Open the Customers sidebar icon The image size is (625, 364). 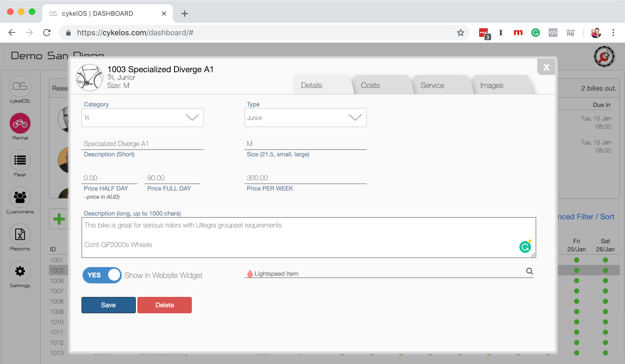tap(20, 197)
